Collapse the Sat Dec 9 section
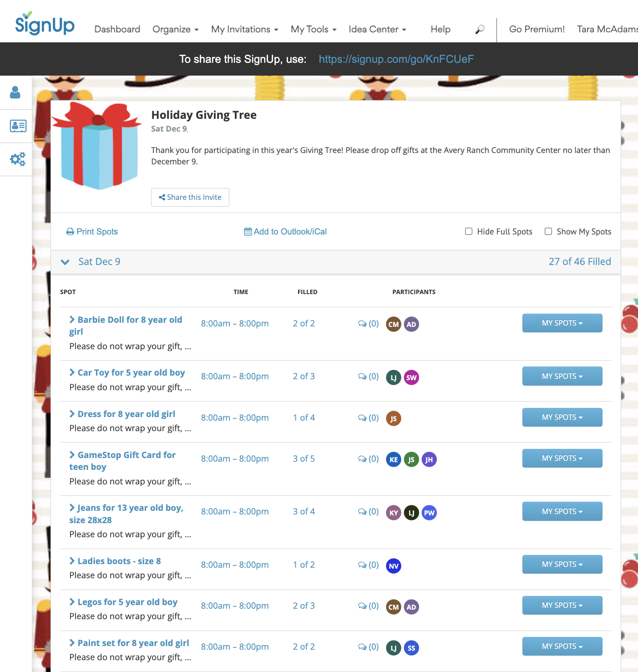Screen dimensions: 638x672 click(x=66, y=262)
